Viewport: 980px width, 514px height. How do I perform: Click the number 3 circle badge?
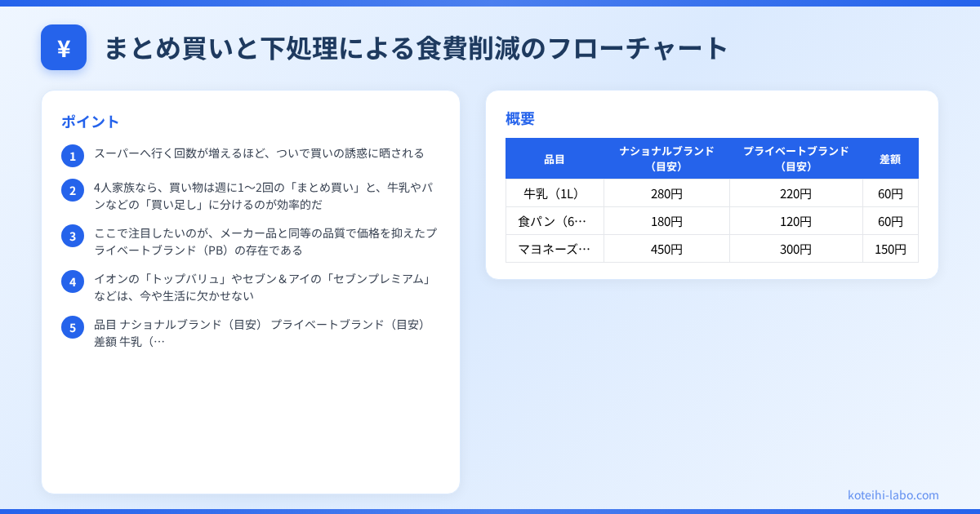point(73,236)
